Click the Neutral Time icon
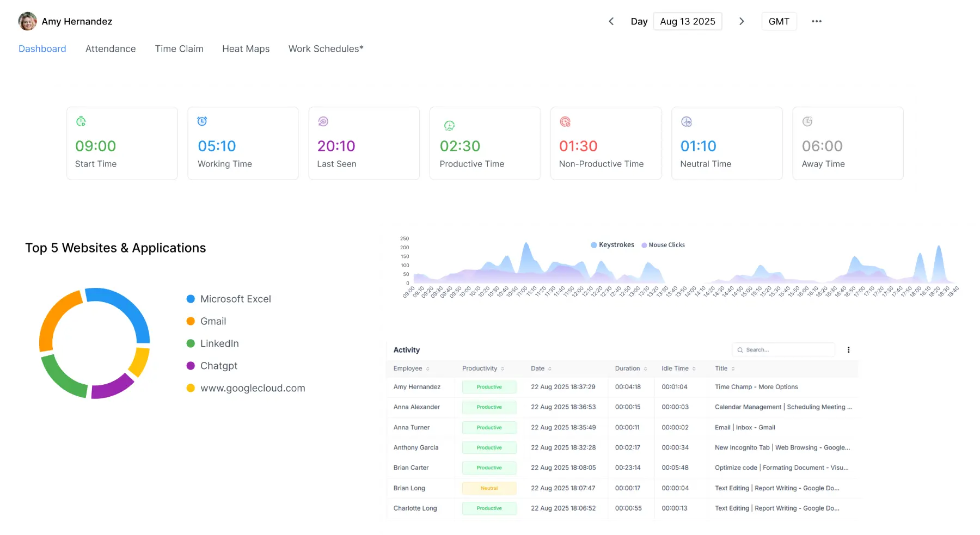This screenshot has width=980, height=535. coord(687,122)
